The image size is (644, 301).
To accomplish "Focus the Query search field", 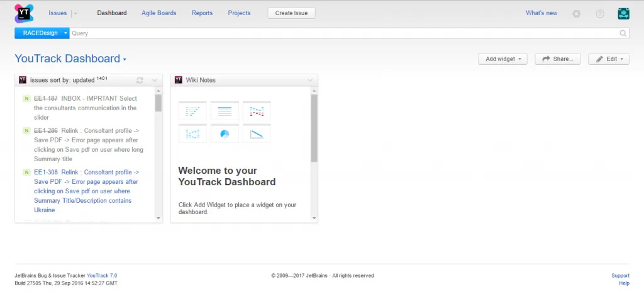I will [344, 33].
